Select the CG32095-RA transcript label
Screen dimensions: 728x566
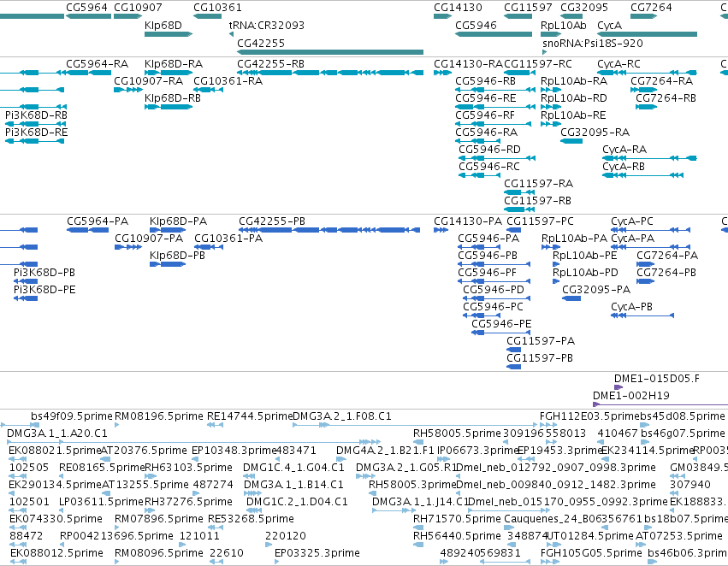click(595, 133)
